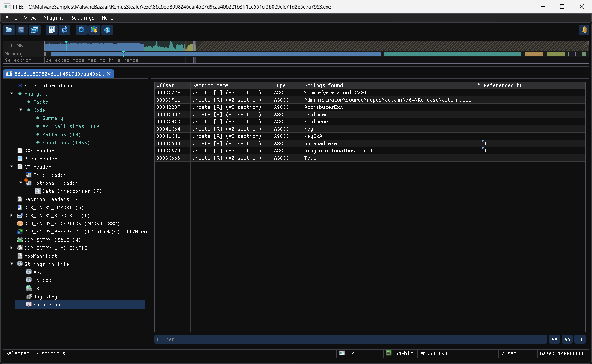
Task: Click into the Filter text field
Action: click(x=351, y=339)
